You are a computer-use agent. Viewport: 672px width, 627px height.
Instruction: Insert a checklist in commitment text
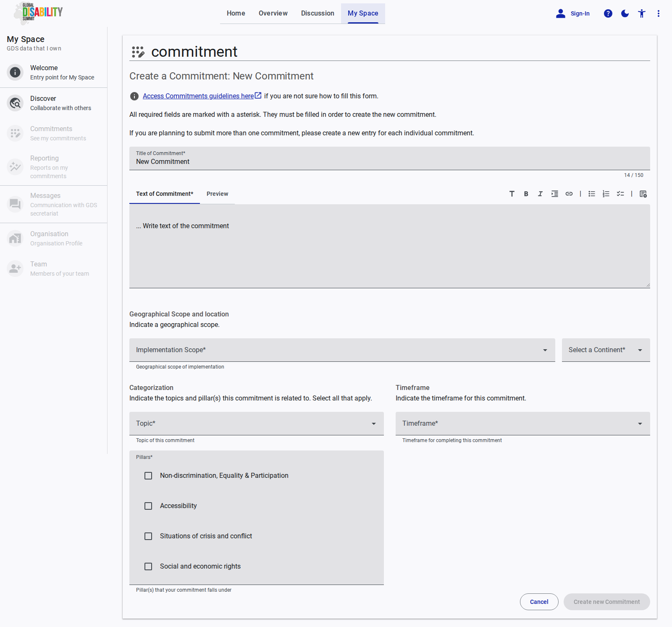pyautogui.click(x=620, y=194)
